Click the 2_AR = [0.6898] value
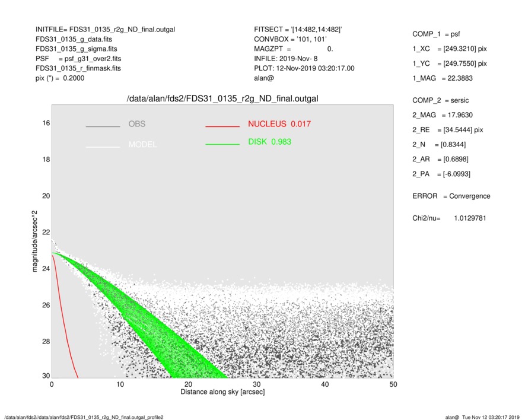525x420 pixels. pyautogui.click(x=440, y=160)
